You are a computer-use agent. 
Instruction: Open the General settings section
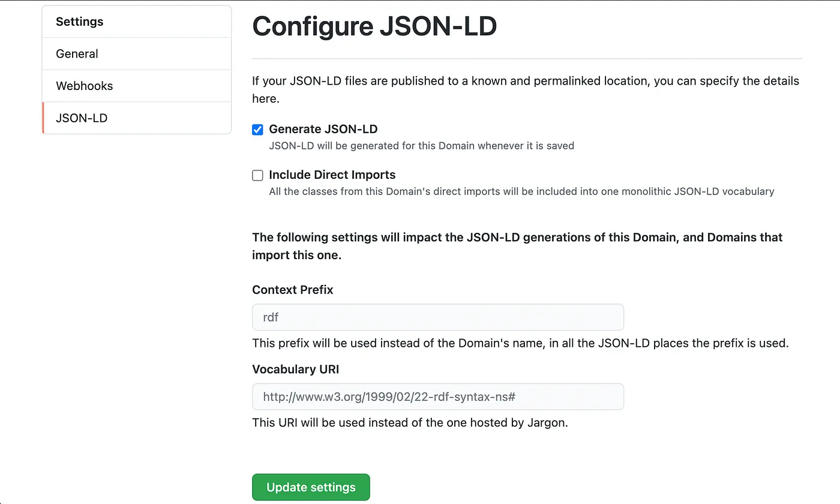click(77, 53)
